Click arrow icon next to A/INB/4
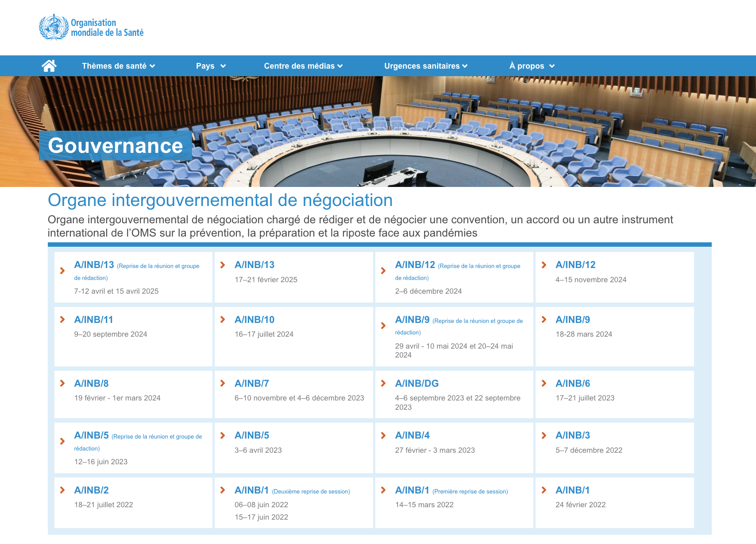Image resolution: width=756 pixels, height=544 pixels. pos(383,435)
